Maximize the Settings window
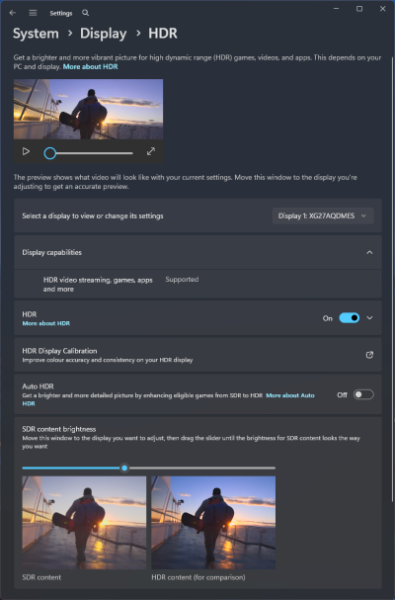Viewport: 395px width, 600px height. click(x=359, y=9)
